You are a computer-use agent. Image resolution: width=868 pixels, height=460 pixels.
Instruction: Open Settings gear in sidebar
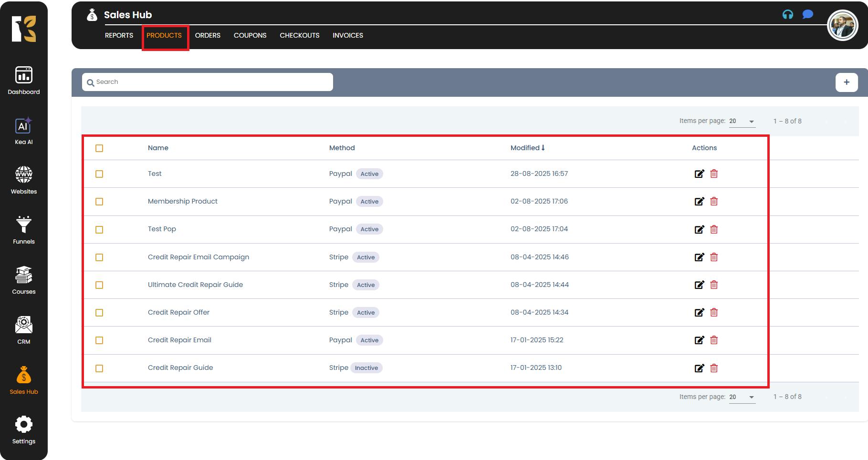23,424
